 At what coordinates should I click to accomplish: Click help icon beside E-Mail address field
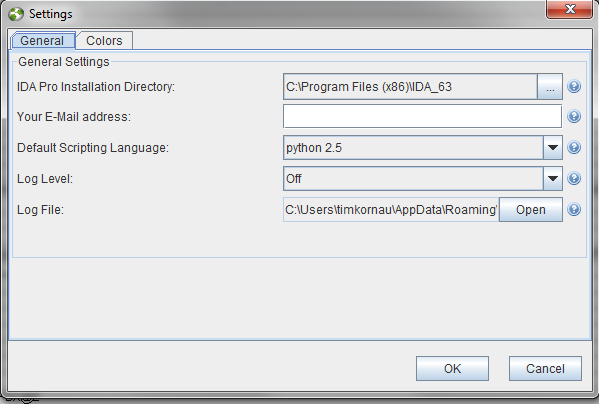[x=574, y=116]
